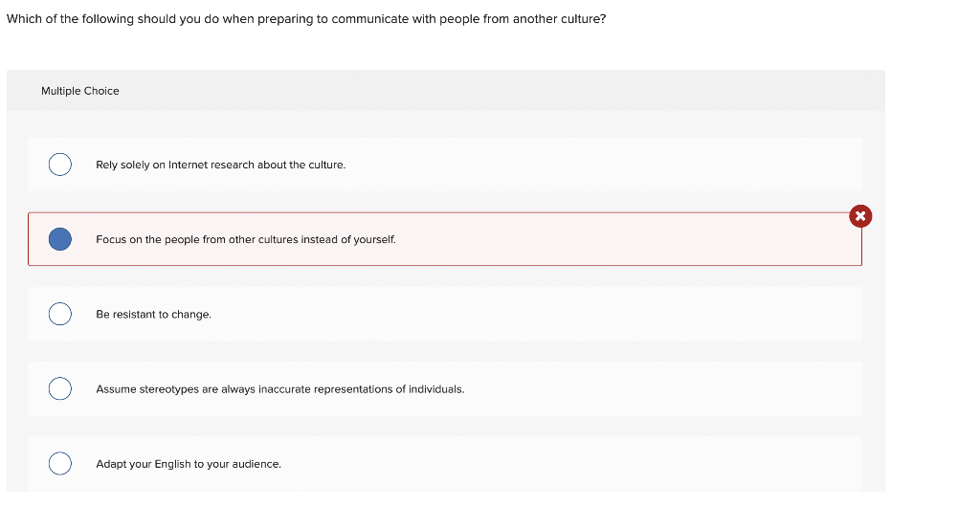Click the question text beginning 'Which of the following'
Image resolution: width=980 pixels, height=507 pixels.
click(x=306, y=19)
